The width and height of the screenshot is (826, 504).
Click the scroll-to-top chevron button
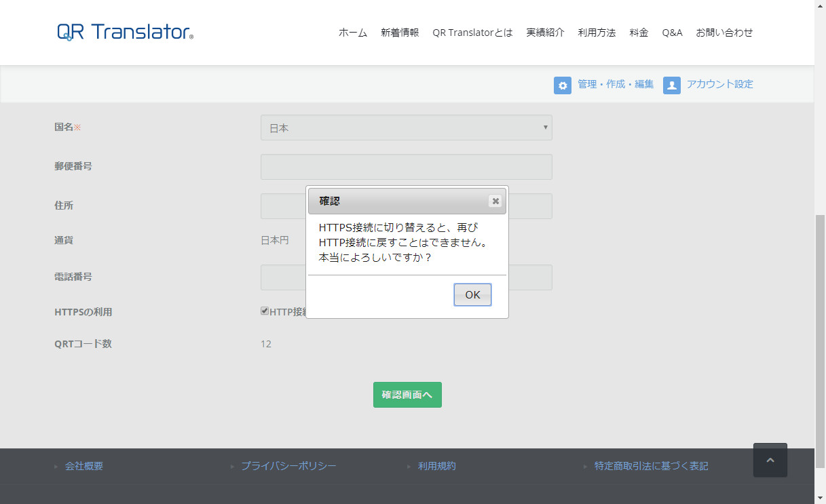770,460
